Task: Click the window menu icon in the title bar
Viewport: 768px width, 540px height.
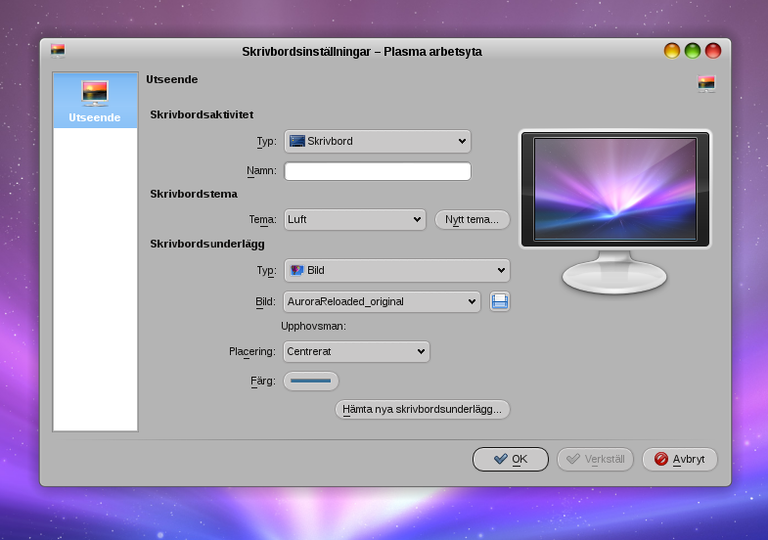Action: tap(58, 50)
